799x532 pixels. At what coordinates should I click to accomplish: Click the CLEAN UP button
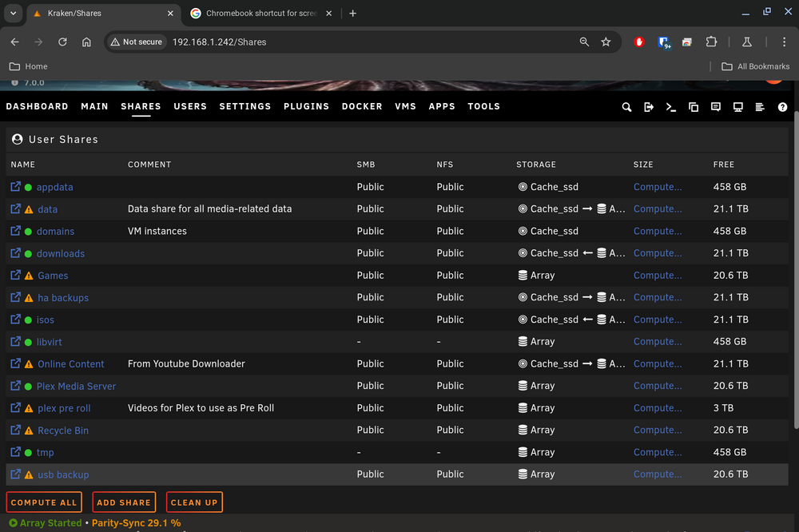pos(194,502)
